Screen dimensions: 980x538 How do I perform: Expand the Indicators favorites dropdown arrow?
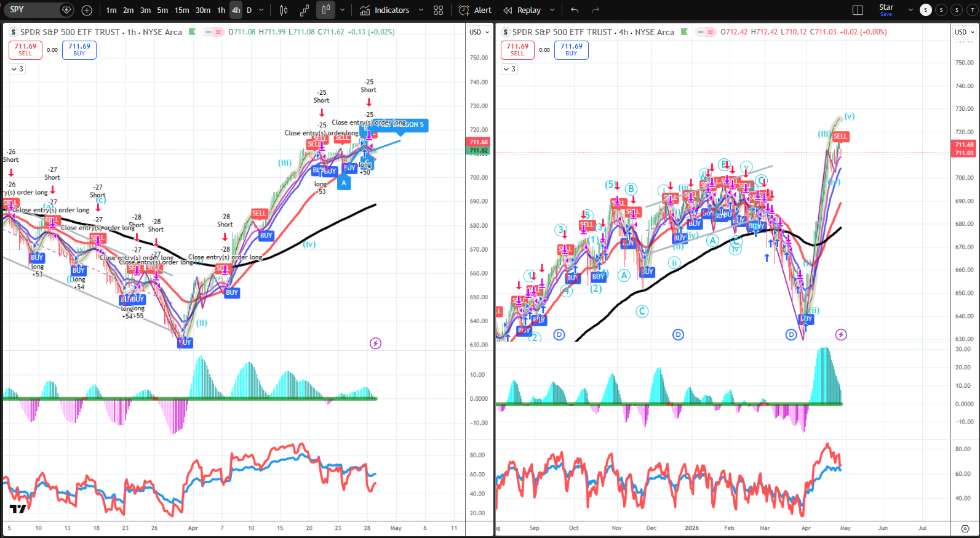pyautogui.click(x=421, y=10)
